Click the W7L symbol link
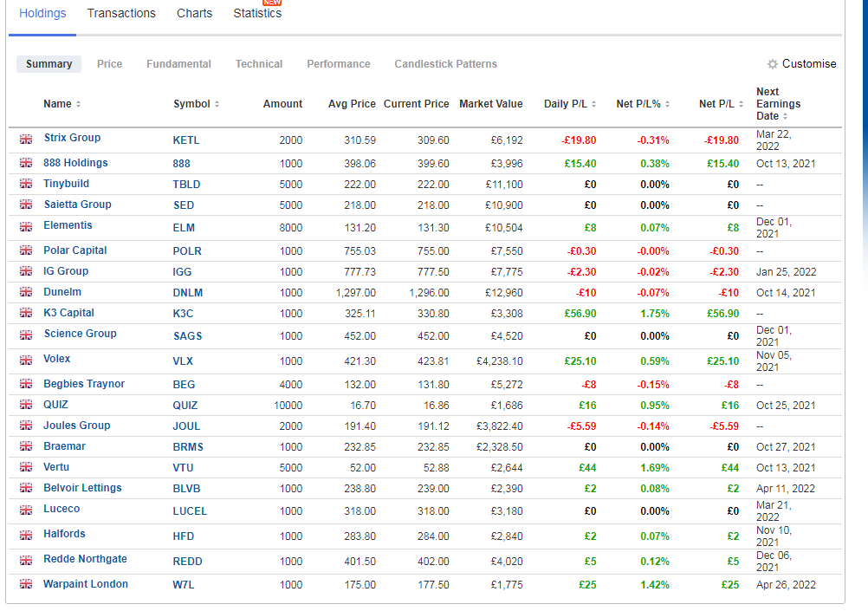This screenshot has height=611, width=868. 184,585
